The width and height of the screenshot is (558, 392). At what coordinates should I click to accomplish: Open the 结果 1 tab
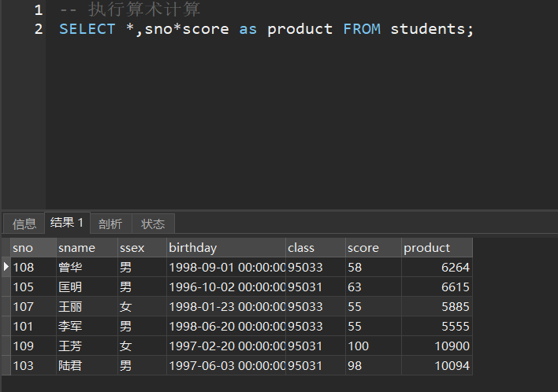click(x=67, y=223)
